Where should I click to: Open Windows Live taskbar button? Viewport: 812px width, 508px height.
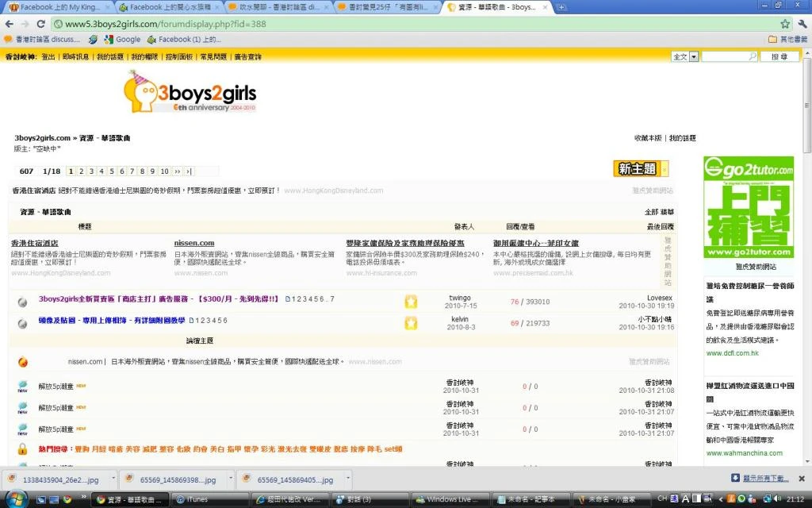point(450,499)
